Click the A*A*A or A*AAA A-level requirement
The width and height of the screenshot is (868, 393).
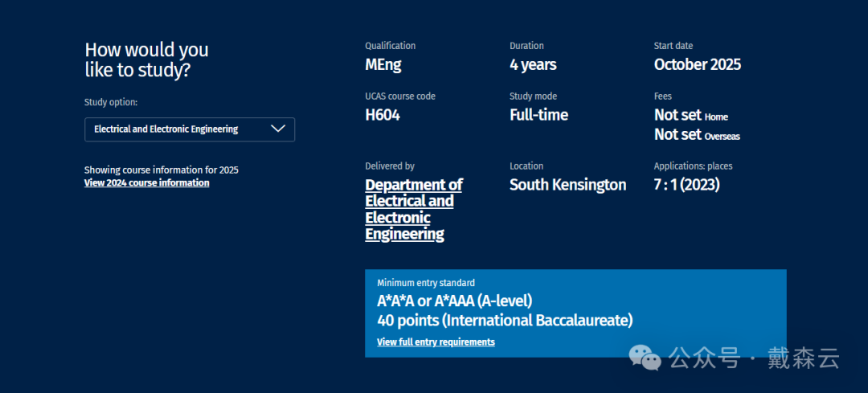pos(454,301)
